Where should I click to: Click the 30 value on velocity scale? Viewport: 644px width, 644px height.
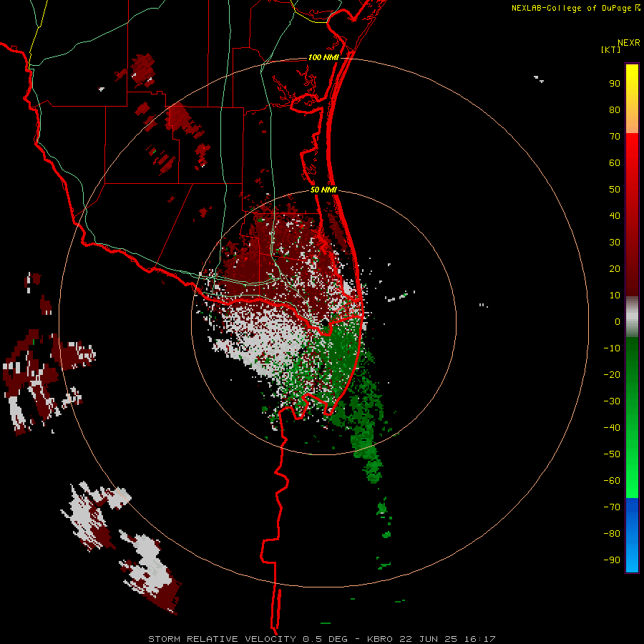point(615,243)
